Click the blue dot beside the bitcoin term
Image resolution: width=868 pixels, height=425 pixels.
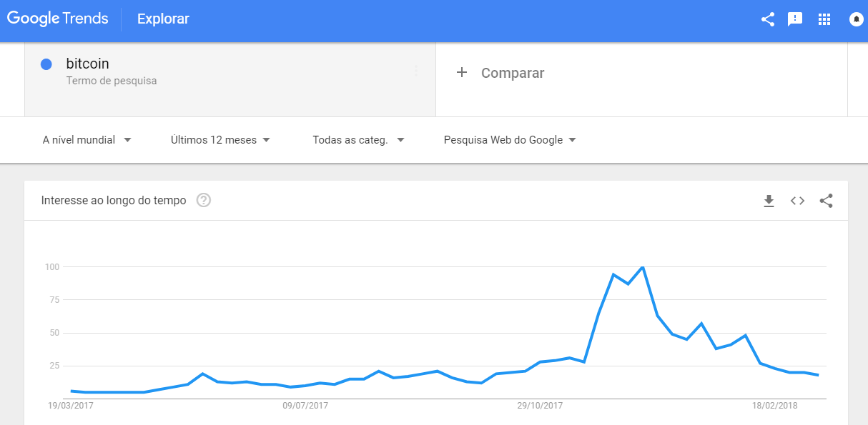46,64
